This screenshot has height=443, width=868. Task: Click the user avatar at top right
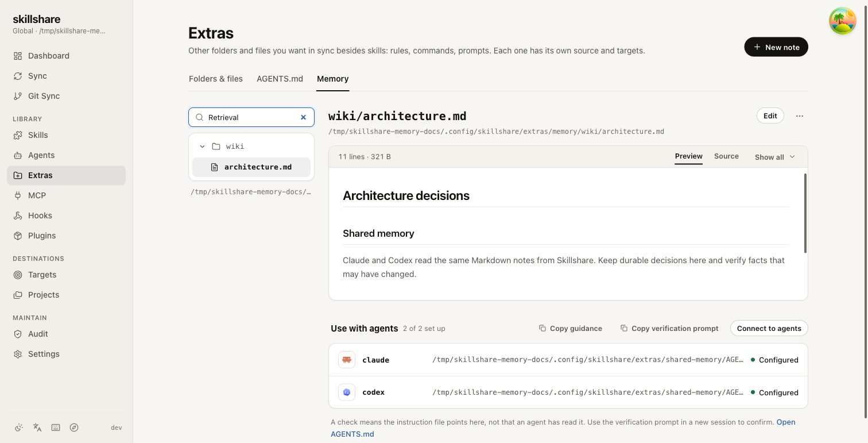pos(843,21)
